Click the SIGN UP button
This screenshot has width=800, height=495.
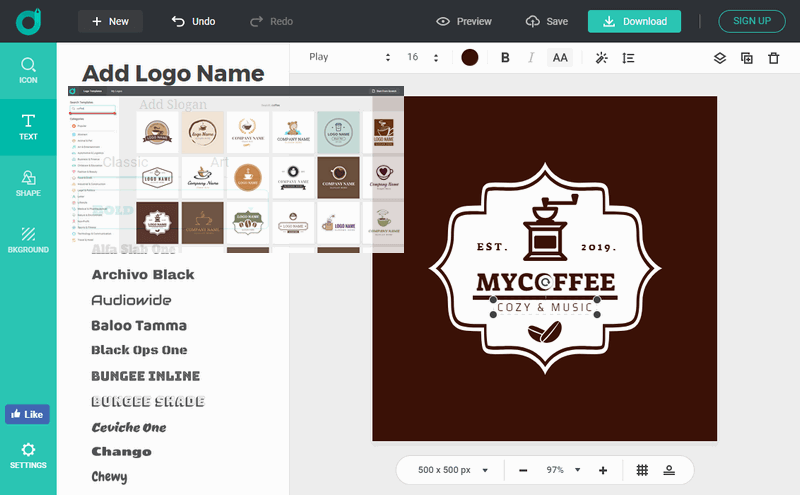[751, 21]
